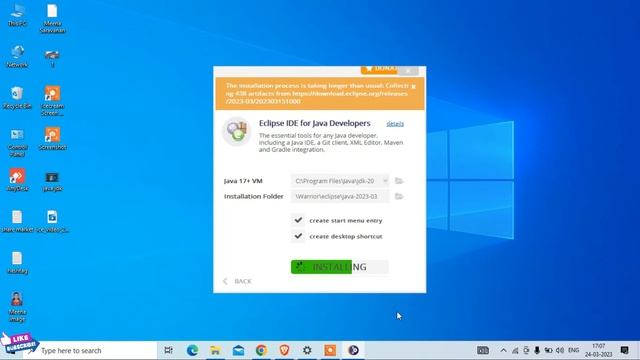Launch Icecream Screen Recorder desktop shortcut
The height and width of the screenshot is (360, 640).
pos(52,101)
